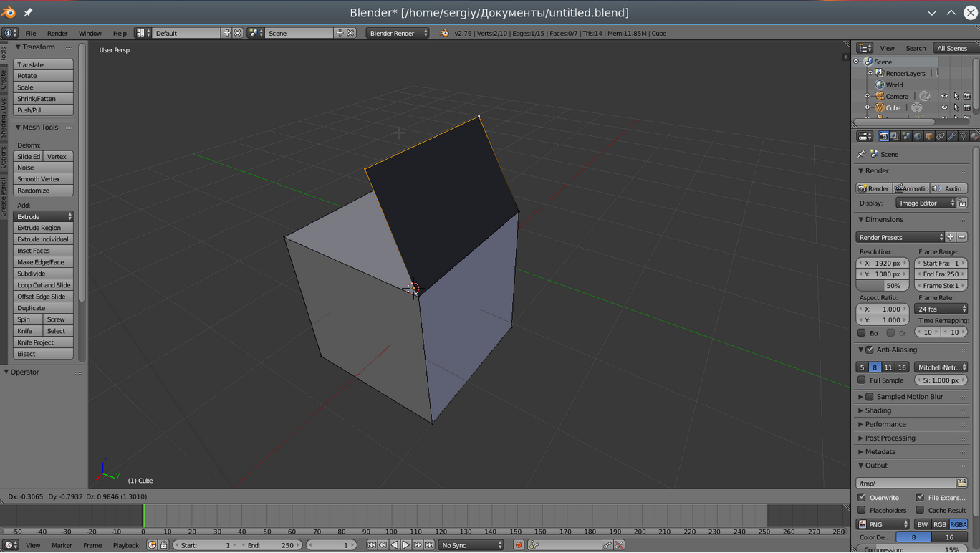Switch outliner to the Search menu
980x553 pixels.
(916, 48)
